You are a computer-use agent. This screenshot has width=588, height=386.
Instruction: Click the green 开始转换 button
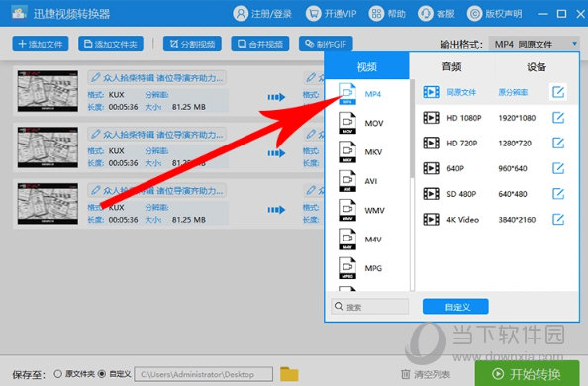pos(528,373)
